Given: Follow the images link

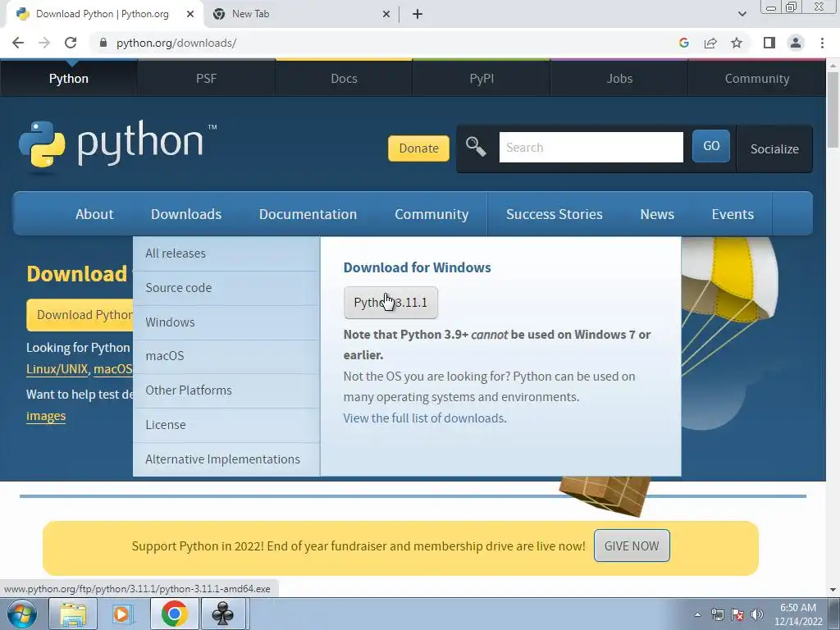Looking at the screenshot, I should pos(46,416).
